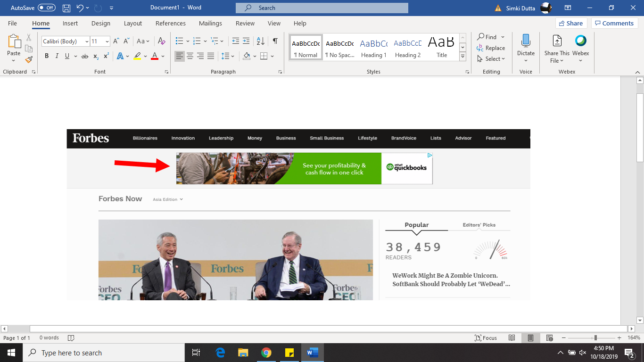This screenshot has height=362, width=644.
Task: Click Windows taskbar search field
Action: click(x=104, y=353)
